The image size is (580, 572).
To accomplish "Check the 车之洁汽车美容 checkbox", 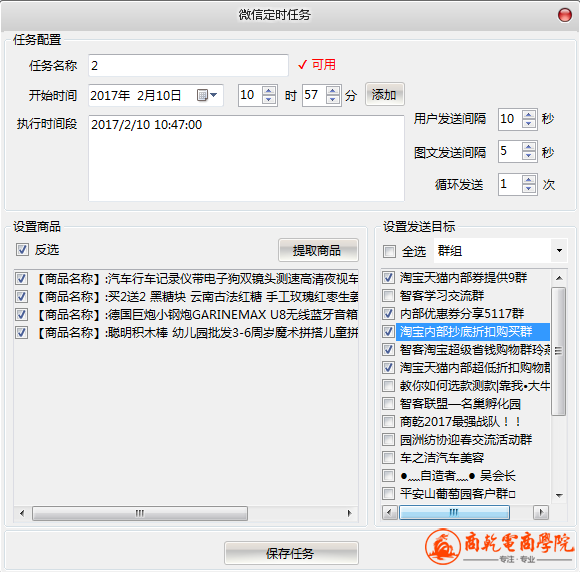I will 388,457.
